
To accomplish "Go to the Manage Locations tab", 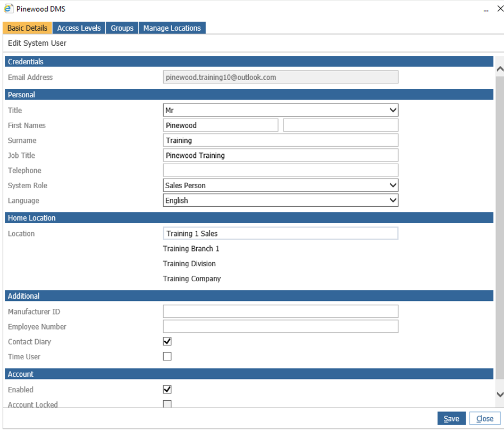I will (172, 28).
